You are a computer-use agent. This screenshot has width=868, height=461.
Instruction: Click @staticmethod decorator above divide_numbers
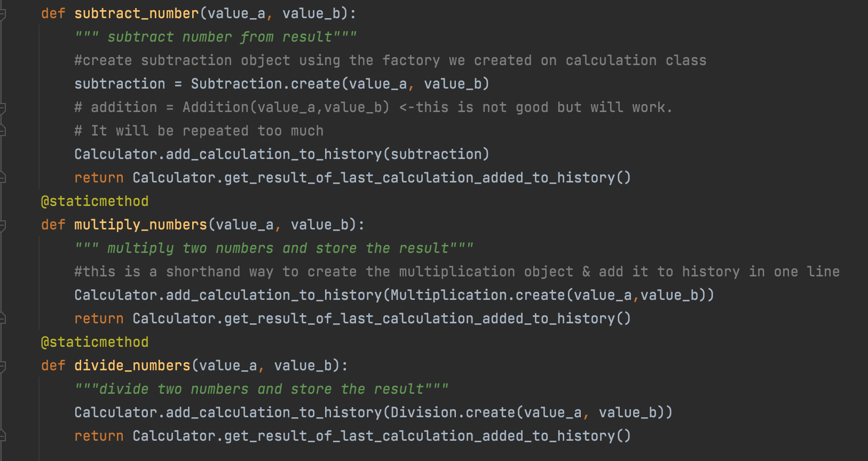tap(95, 342)
